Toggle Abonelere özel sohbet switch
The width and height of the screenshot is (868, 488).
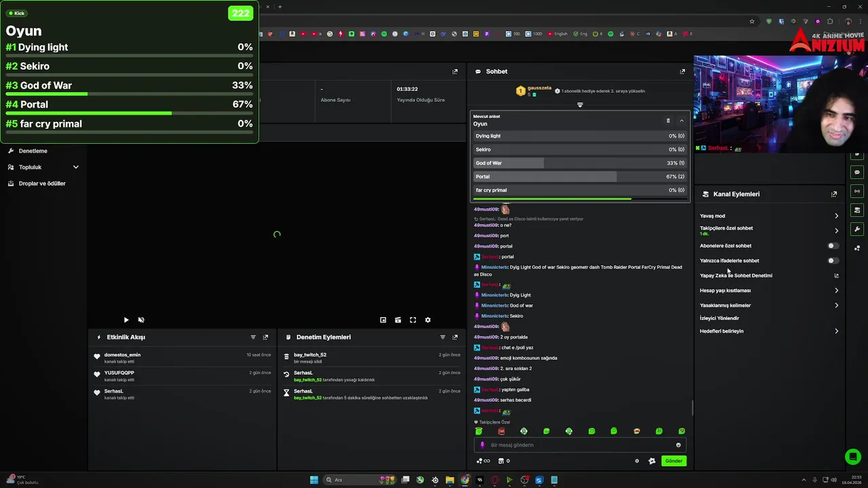833,246
